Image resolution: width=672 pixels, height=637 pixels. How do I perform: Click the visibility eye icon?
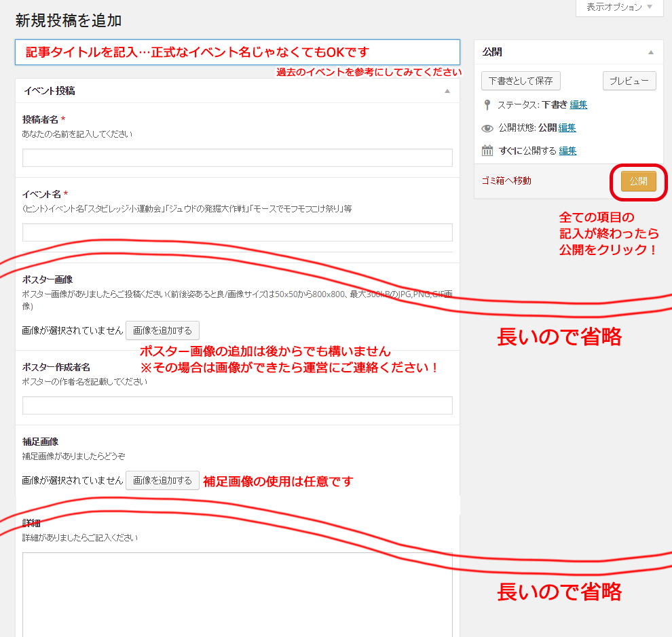point(487,128)
